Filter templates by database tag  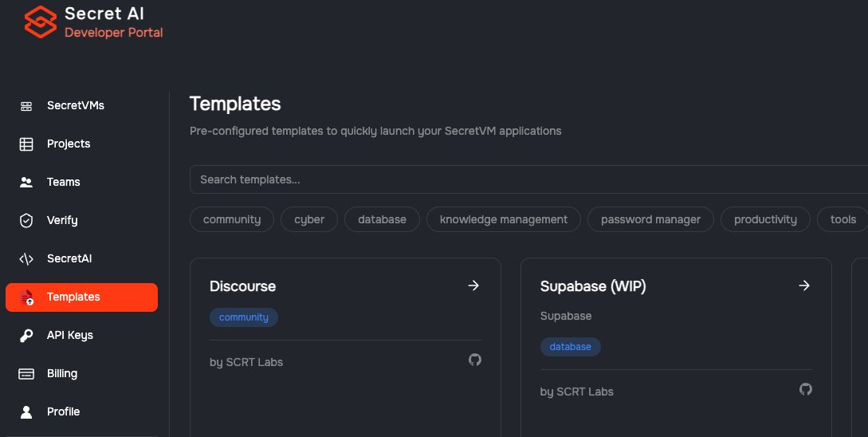382,219
